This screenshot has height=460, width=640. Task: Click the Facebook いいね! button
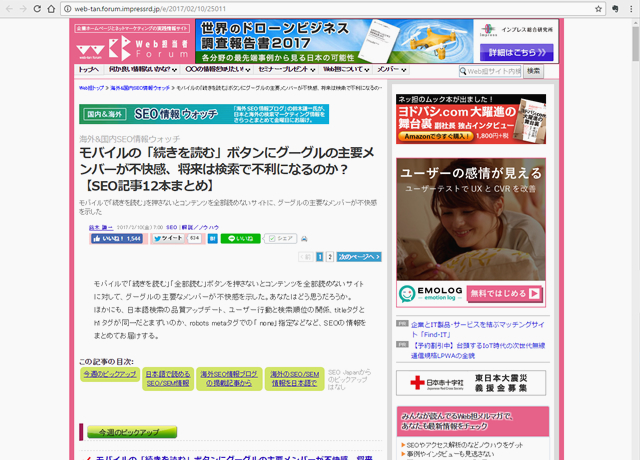(119, 239)
